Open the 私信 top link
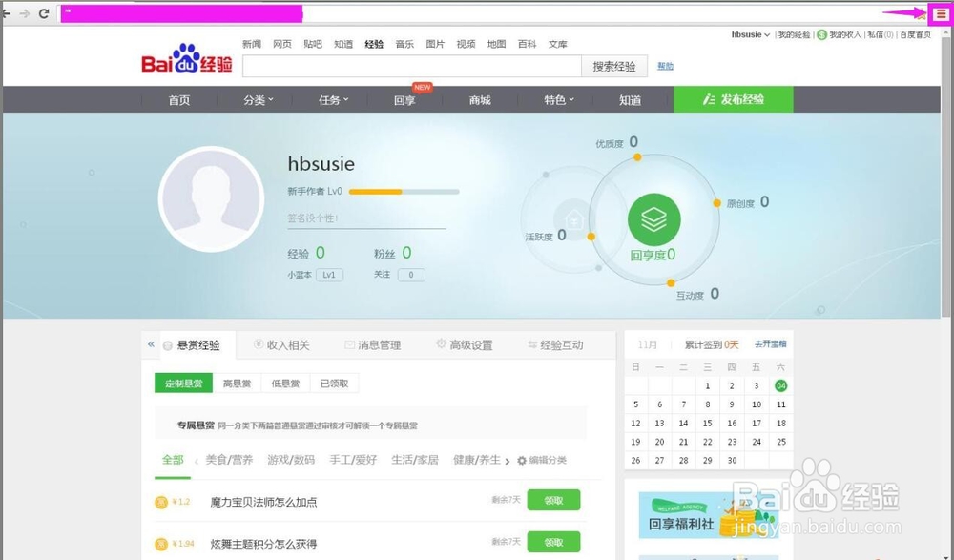Screen dimensions: 954x560 (x=881, y=34)
